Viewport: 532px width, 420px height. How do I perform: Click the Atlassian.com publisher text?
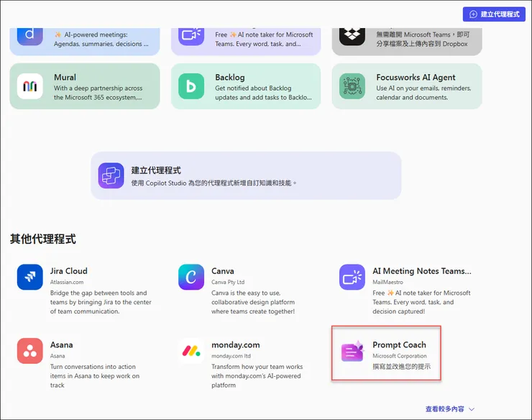tap(67, 282)
